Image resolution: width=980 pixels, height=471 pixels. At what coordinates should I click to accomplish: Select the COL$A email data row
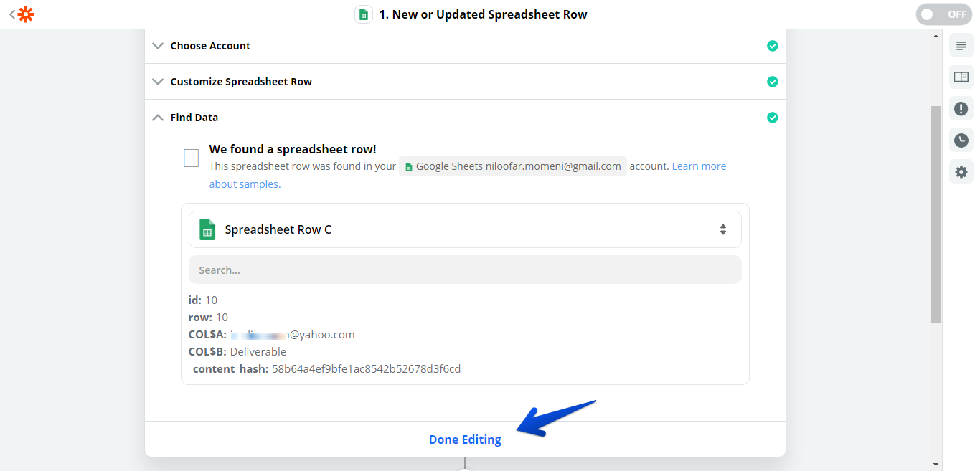pyautogui.click(x=272, y=335)
